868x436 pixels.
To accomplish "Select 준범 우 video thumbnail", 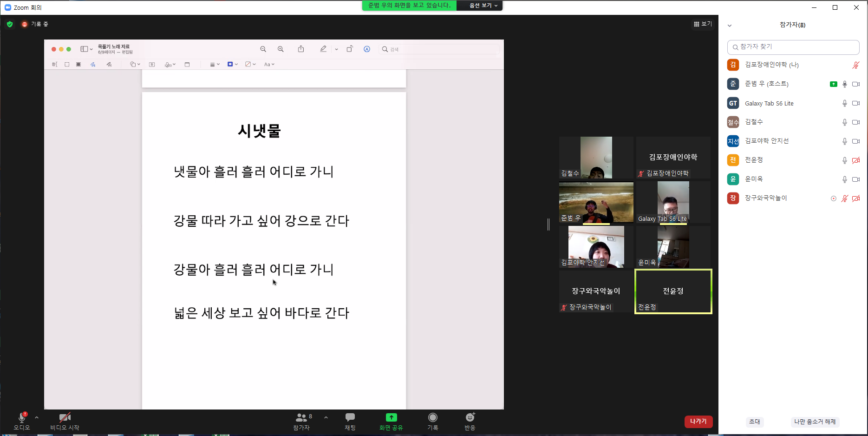I will (x=596, y=203).
